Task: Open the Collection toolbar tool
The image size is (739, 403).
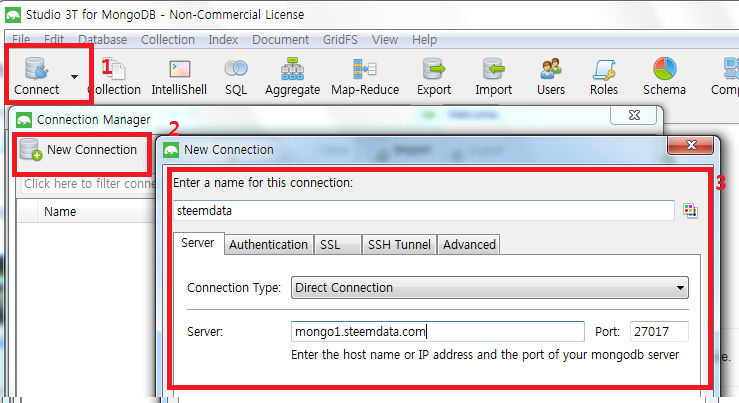Action: point(115,76)
